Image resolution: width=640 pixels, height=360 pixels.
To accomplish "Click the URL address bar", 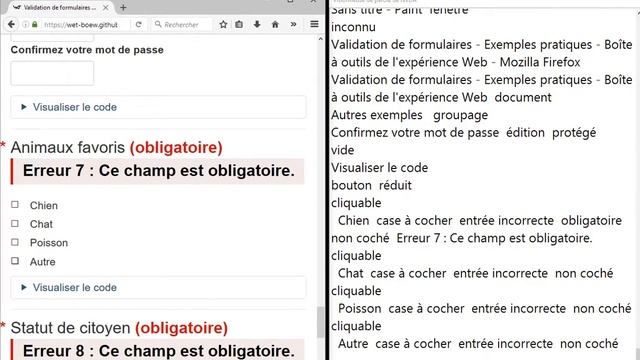I will [x=81, y=24].
